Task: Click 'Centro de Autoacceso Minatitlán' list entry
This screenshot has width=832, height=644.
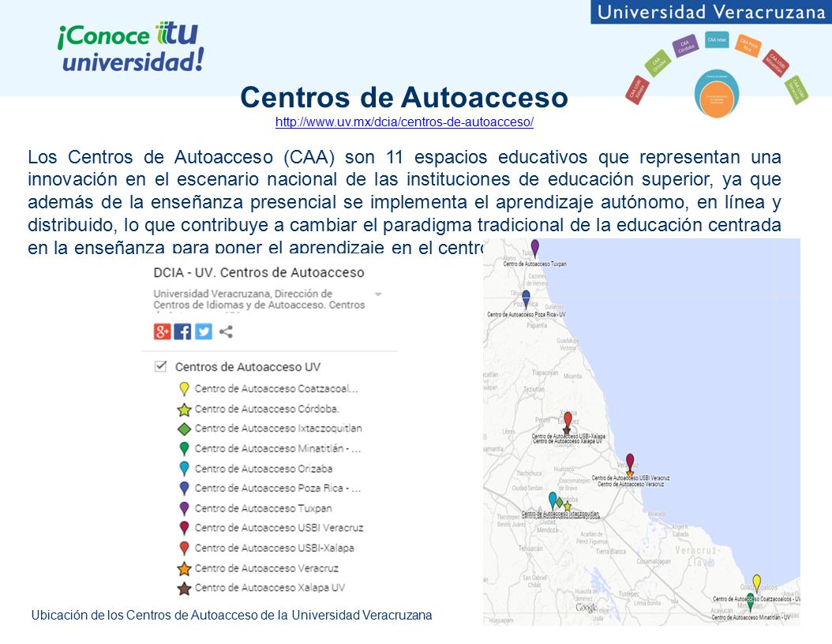Action: tap(278, 449)
